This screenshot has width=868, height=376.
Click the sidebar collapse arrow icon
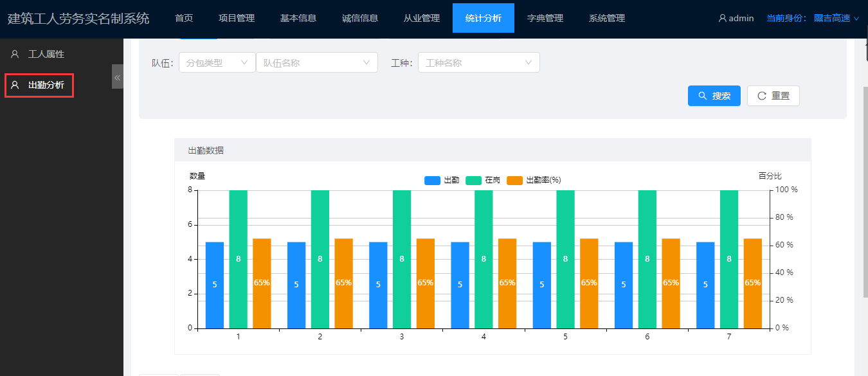tap(117, 77)
